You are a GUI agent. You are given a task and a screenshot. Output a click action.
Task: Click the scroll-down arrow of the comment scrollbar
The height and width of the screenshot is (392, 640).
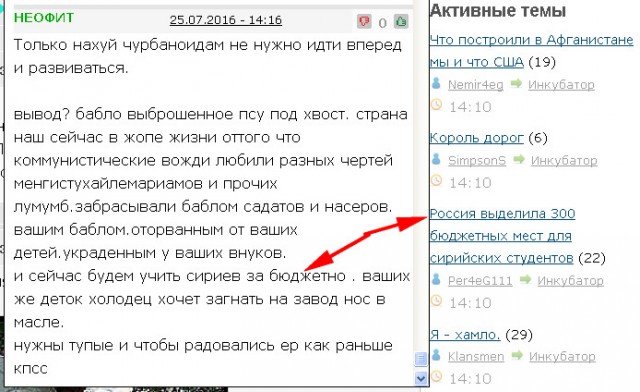coord(420,378)
